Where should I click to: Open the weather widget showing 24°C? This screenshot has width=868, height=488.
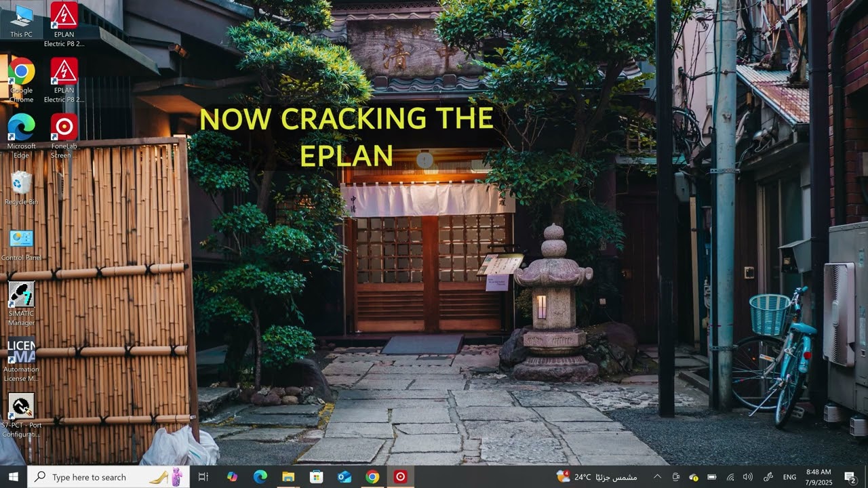tap(597, 477)
